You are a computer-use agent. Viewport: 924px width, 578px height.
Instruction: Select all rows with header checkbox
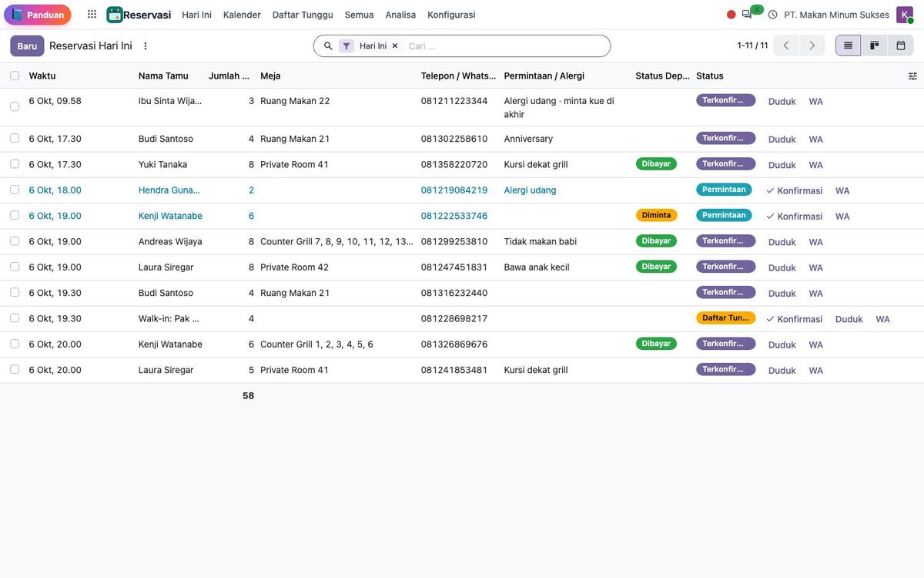(15, 76)
